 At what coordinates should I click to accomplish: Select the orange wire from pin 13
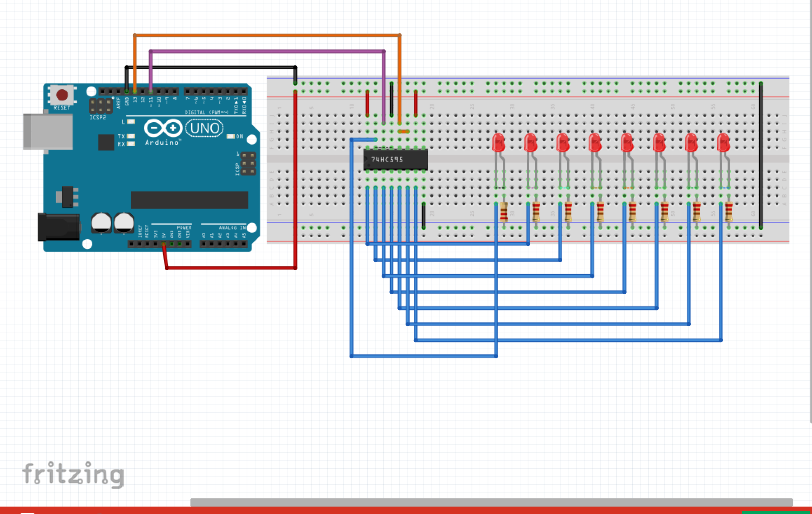pyautogui.click(x=268, y=35)
